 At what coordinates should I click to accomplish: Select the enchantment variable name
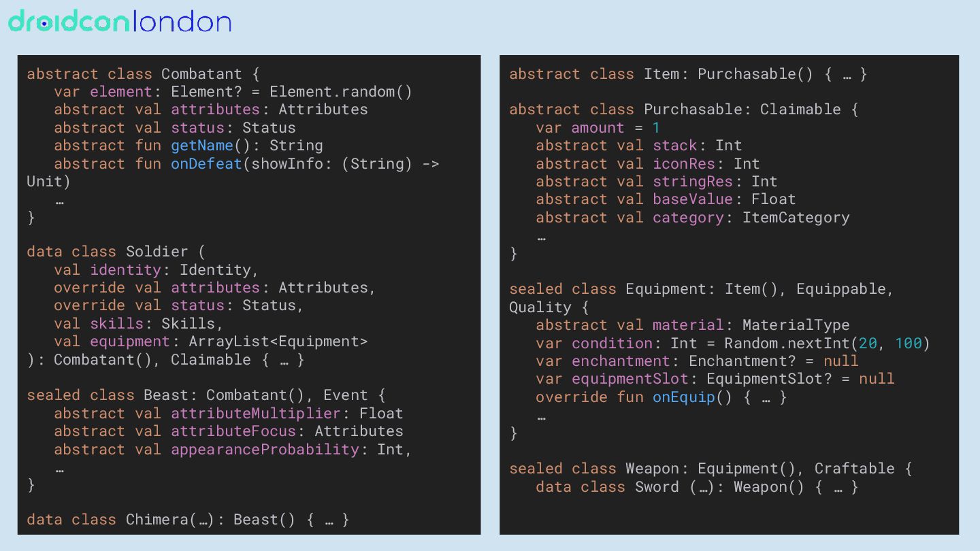click(621, 361)
